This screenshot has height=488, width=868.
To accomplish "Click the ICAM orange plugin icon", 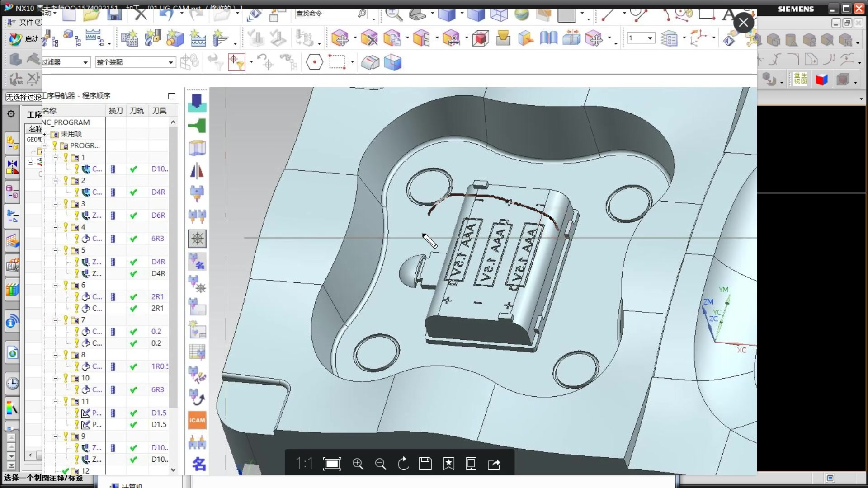I will pos(197,420).
